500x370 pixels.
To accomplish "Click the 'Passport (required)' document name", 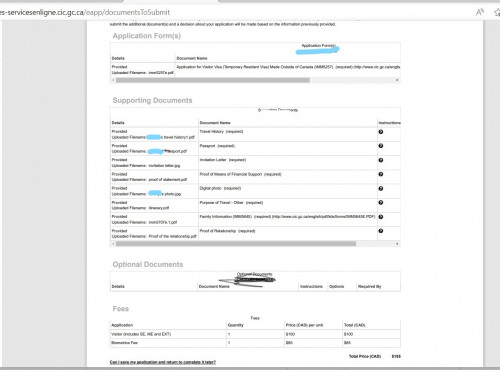I will (x=217, y=146).
